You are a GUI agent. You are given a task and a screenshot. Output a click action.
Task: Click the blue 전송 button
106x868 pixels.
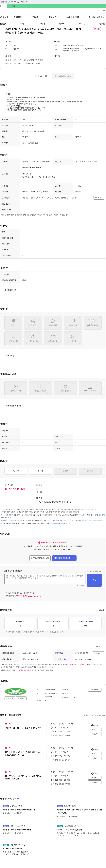pos(94,580)
